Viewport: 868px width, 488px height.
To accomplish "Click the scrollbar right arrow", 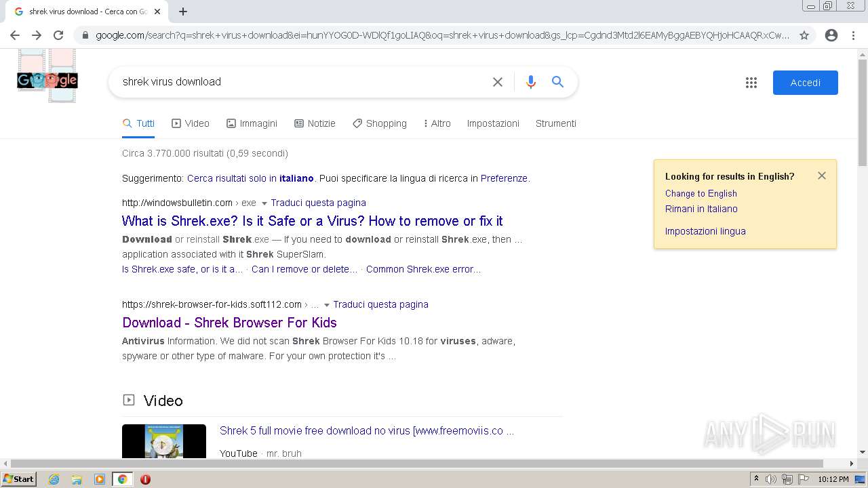I will [x=852, y=464].
